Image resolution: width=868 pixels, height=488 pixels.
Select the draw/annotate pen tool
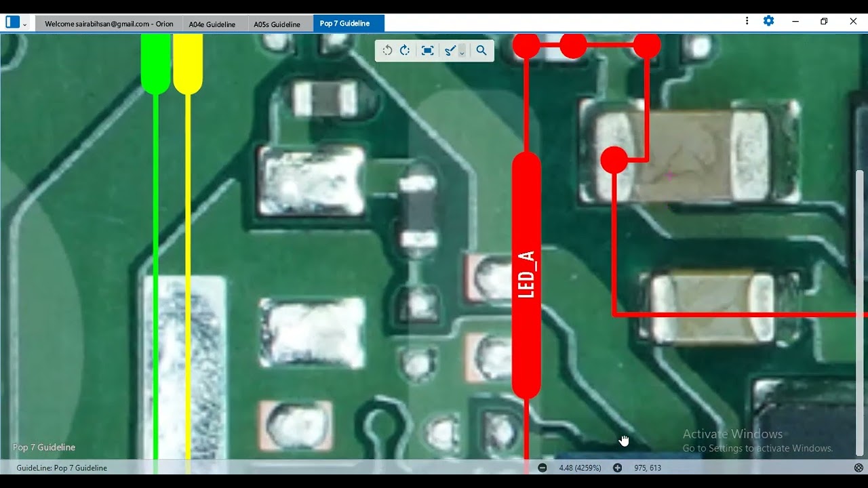pos(450,50)
